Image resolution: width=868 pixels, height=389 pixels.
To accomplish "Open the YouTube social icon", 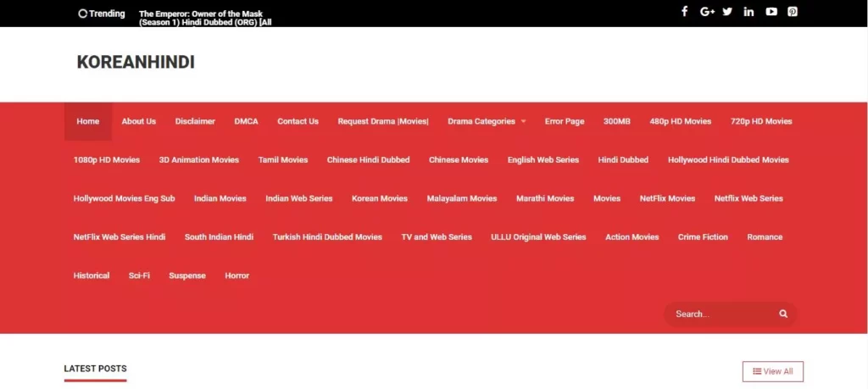I will click(x=771, y=12).
